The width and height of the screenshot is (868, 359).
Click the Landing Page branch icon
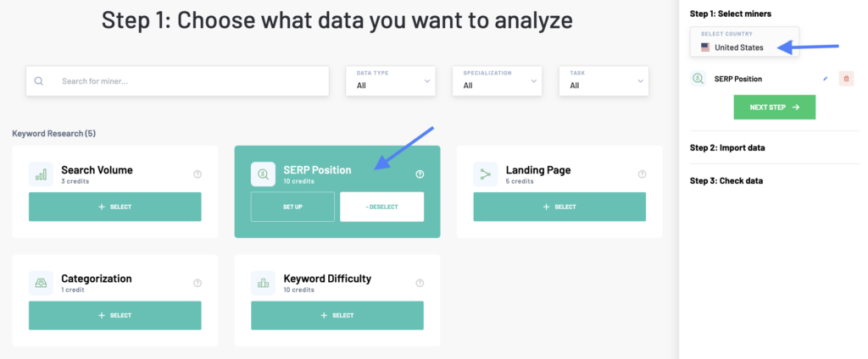[486, 174]
